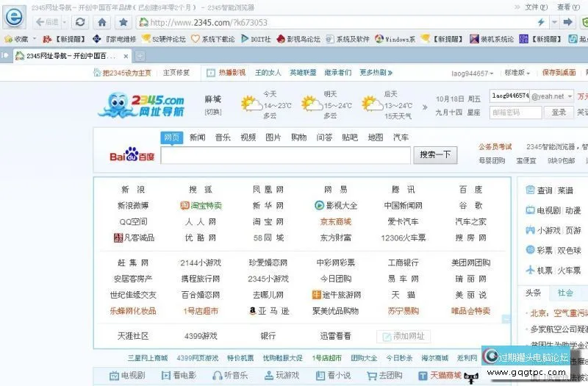Click the go arrow beside address bar
Screen dimensions: 588x386
[x=567, y=22]
